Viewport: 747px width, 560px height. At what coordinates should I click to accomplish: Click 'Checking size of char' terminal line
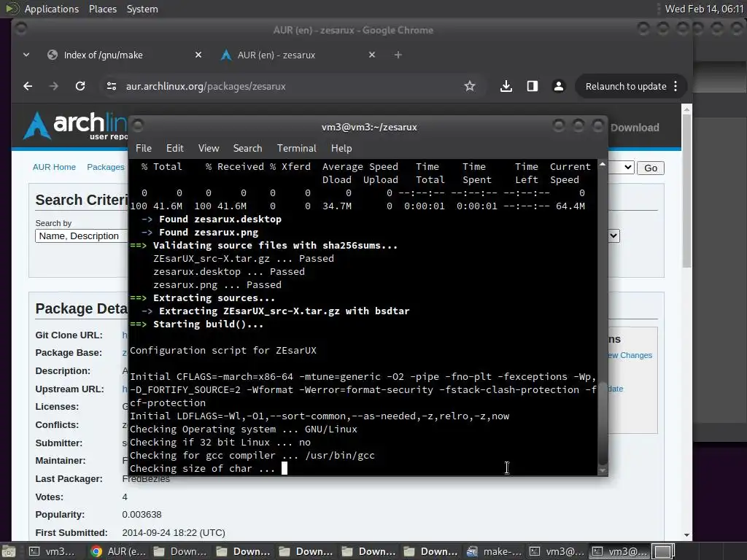(203, 468)
